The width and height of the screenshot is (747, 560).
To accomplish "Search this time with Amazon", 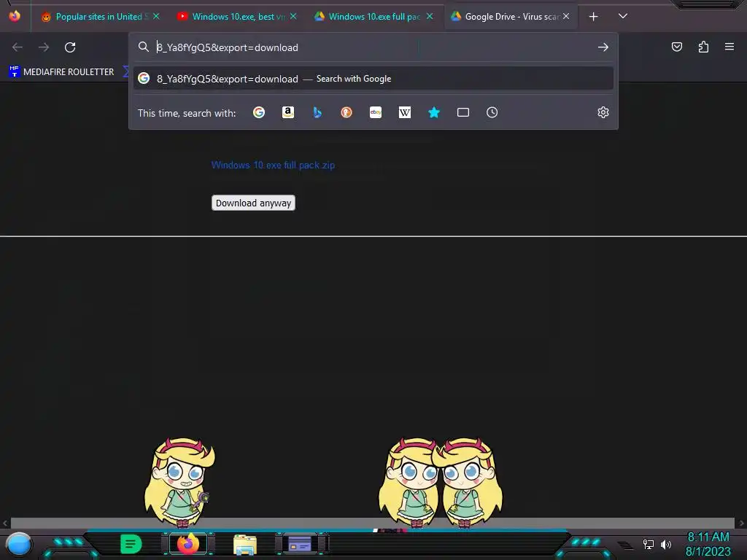I will click(288, 112).
